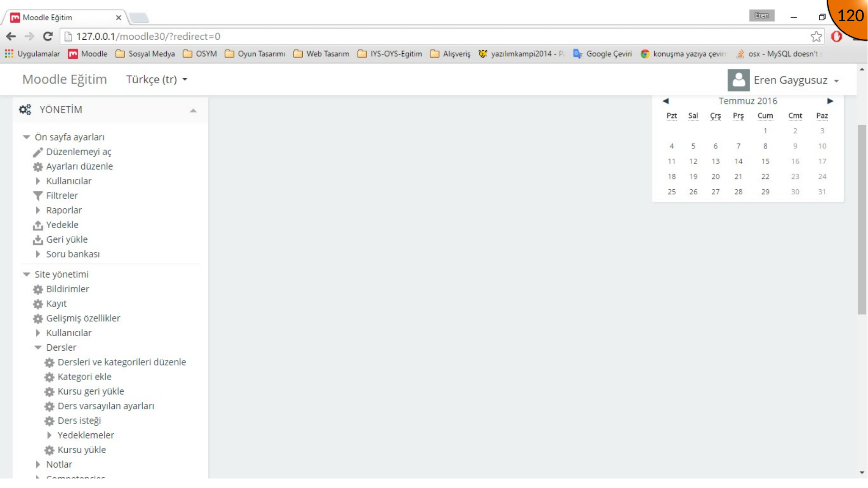Click the funnel icon beside Filtreler
Viewport: 868px width, 488px height.
pyautogui.click(x=38, y=196)
